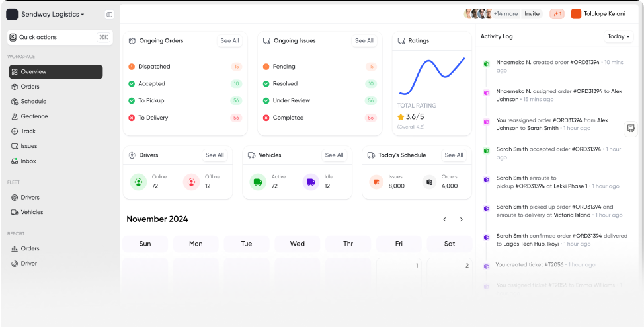Viewport: 644px width, 327px height.
Task: Click See All on Ongoing Orders
Action: pos(229,41)
